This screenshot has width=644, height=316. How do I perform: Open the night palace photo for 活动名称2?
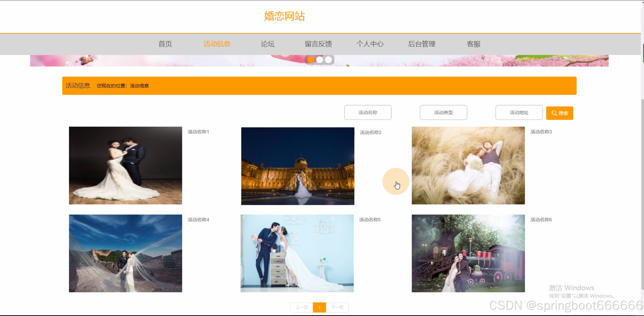(297, 166)
